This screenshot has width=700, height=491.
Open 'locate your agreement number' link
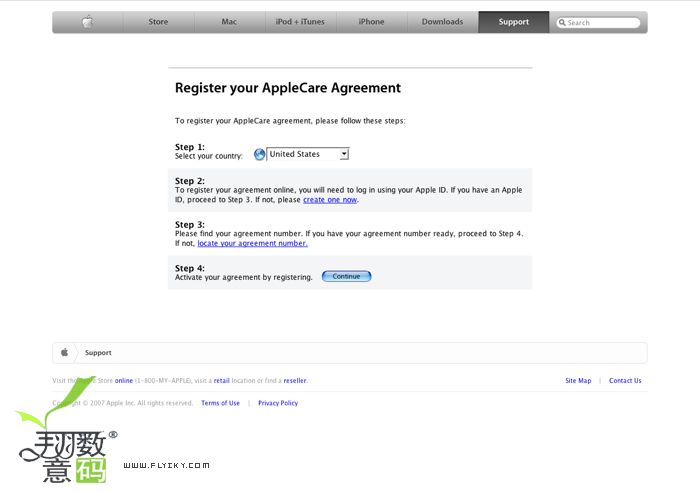click(252, 243)
